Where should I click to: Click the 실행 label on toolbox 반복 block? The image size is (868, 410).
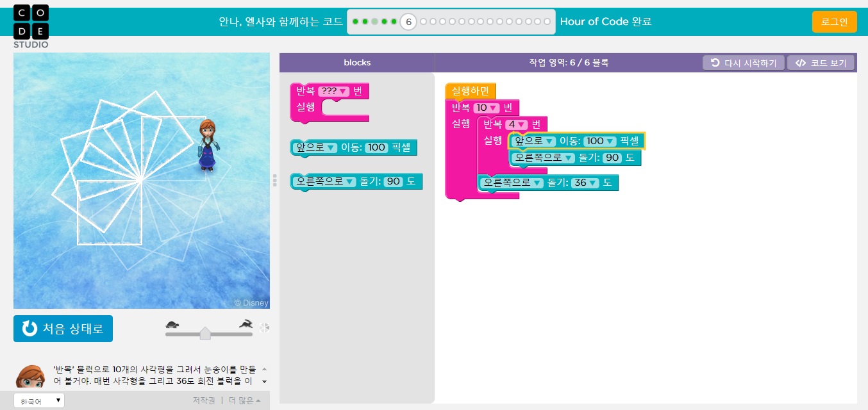306,106
